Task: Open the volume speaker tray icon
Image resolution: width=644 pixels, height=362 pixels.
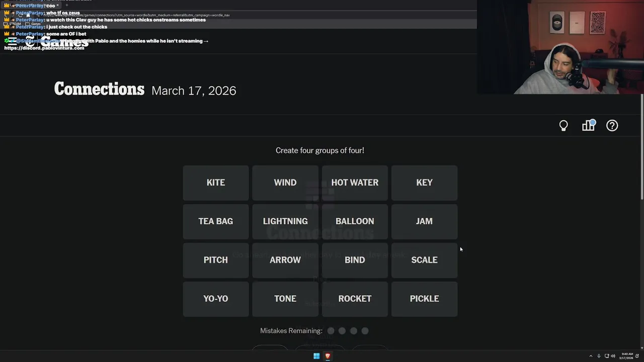Action: (x=613, y=356)
